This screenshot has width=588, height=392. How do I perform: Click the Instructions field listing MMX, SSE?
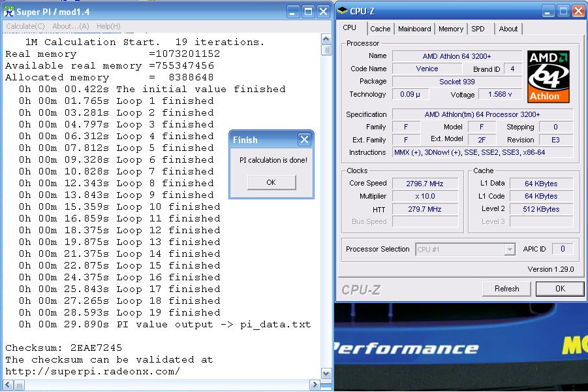point(483,152)
